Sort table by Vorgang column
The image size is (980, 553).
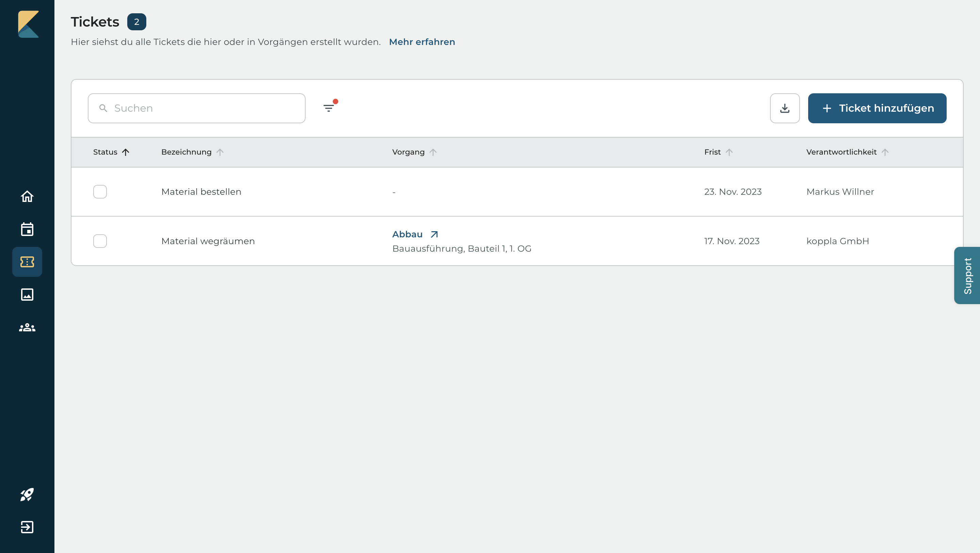pyautogui.click(x=415, y=152)
